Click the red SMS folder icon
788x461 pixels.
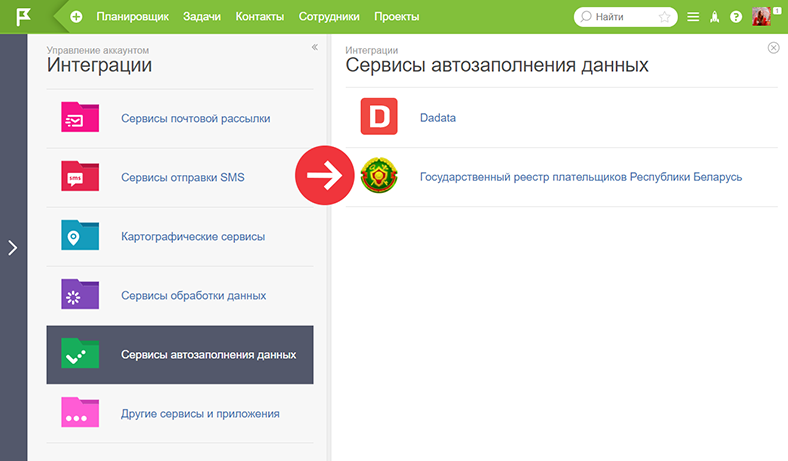point(80,176)
